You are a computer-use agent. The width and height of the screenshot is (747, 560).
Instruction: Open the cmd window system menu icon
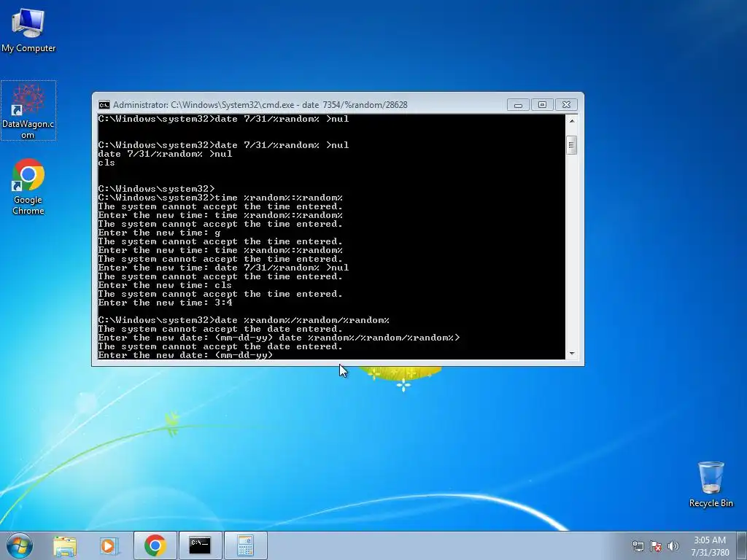click(x=104, y=105)
